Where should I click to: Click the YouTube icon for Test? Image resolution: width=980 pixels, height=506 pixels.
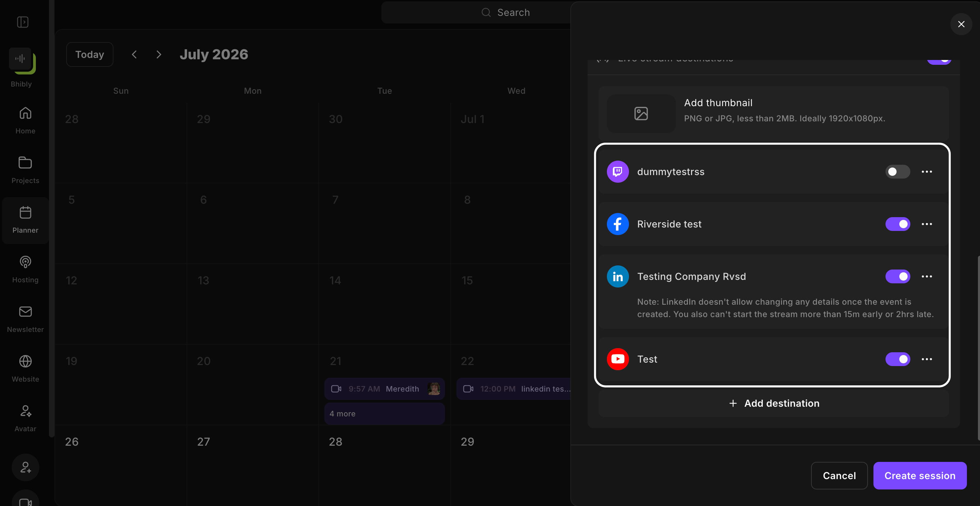tap(618, 359)
